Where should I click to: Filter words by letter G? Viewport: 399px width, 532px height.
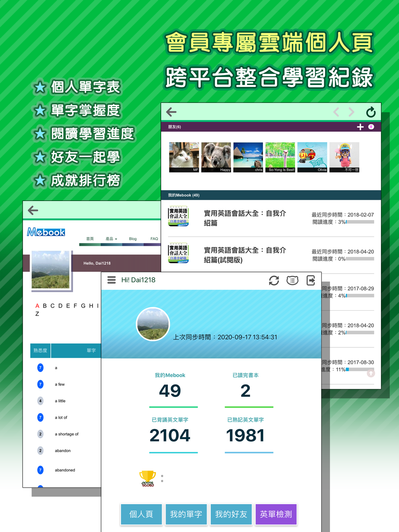pyautogui.click(x=83, y=306)
